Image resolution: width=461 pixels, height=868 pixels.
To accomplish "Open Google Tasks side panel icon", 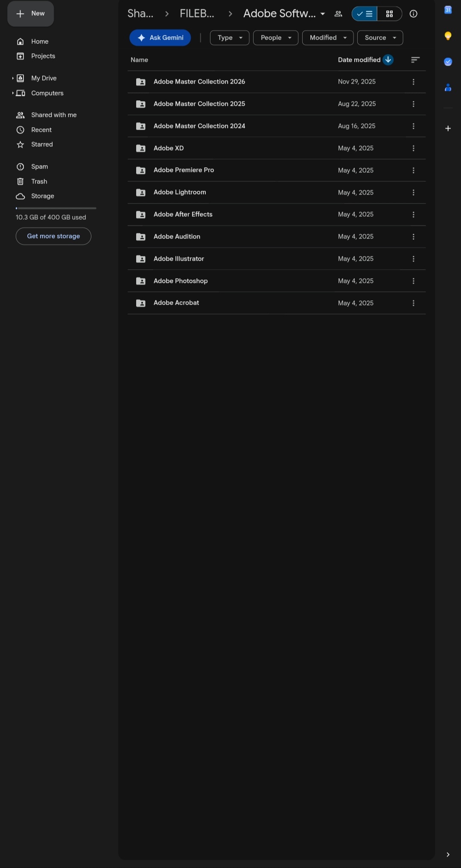I will [x=448, y=62].
